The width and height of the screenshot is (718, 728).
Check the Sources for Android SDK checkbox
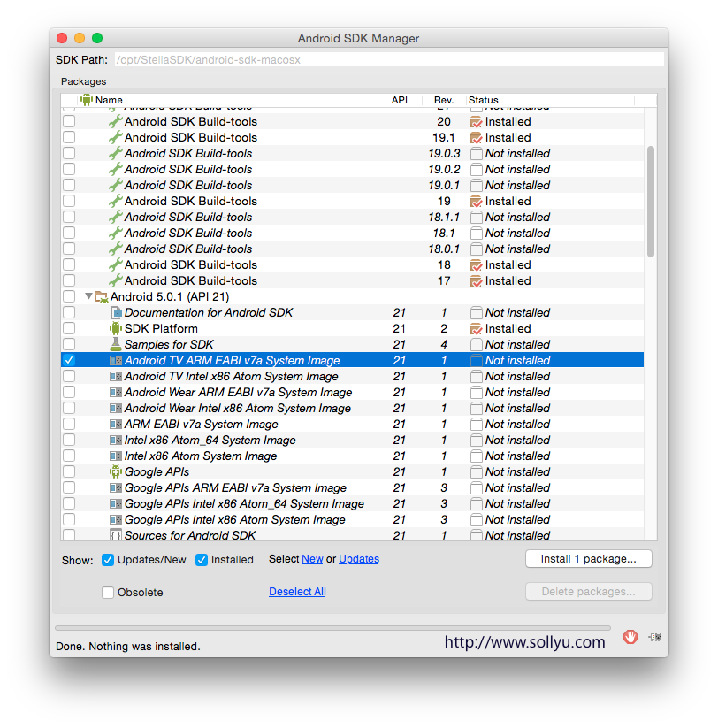tap(69, 535)
